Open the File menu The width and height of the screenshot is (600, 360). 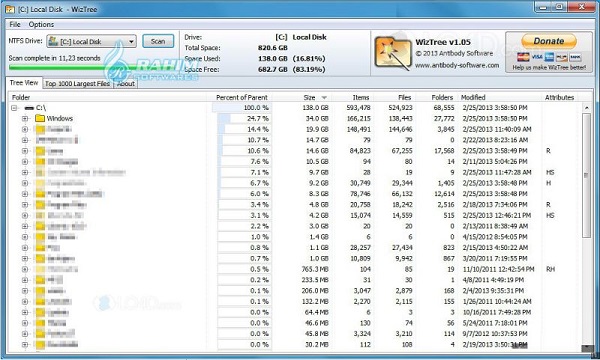15,24
